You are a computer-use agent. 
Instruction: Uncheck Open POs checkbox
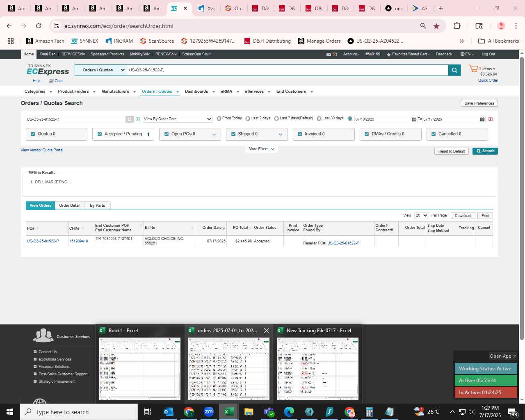pyautogui.click(x=167, y=134)
